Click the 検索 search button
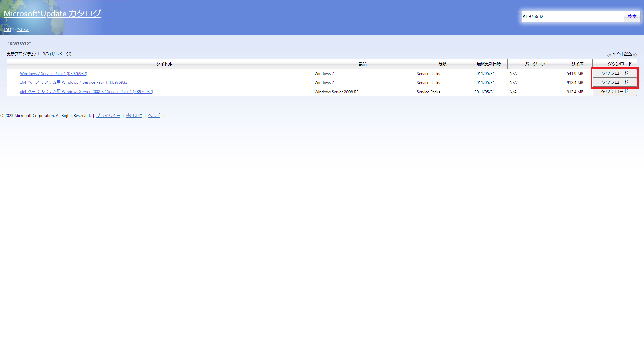644x362 pixels. coord(632,16)
